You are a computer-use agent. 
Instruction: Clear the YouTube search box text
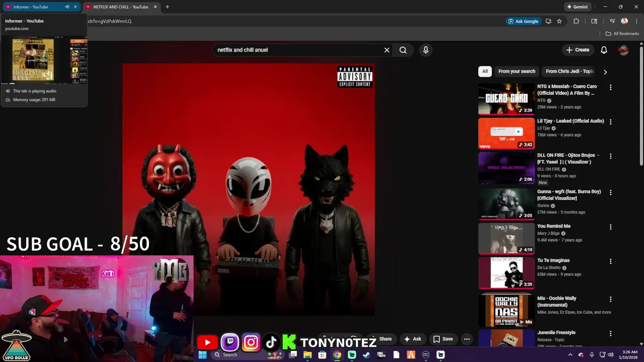387,50
